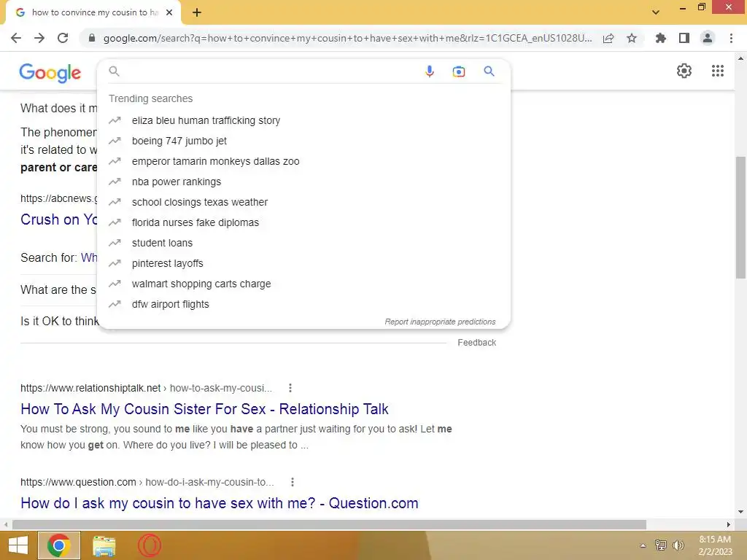Click the padlock site info icon

pyautogui.click(x=92, y=38)
